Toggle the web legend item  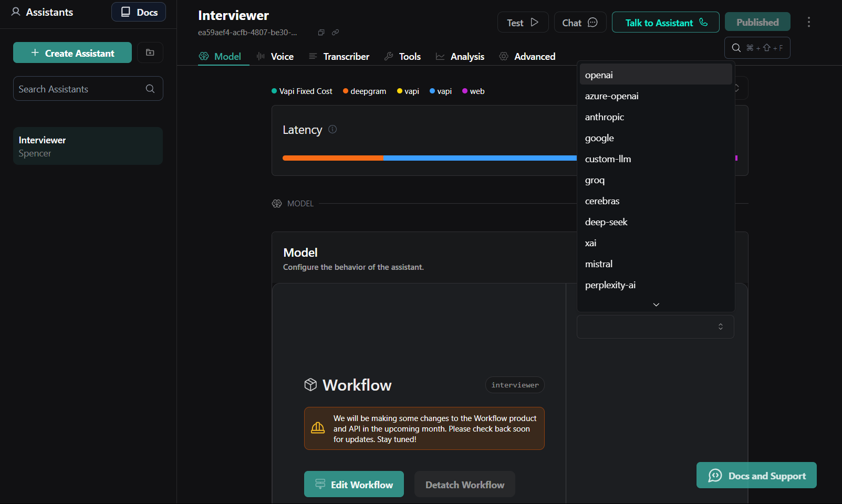tap(473, 91)
